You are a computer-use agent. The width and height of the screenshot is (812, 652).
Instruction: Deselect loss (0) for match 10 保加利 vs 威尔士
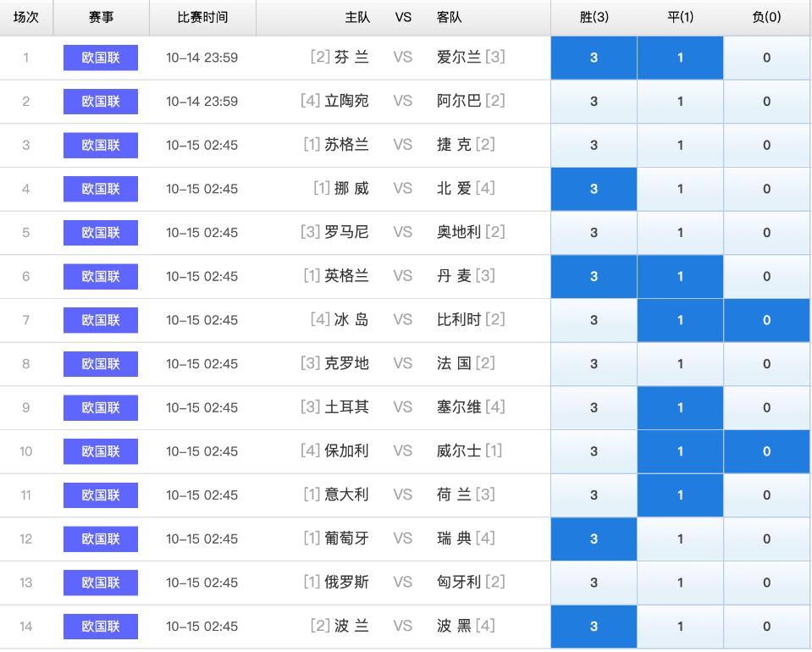pos(766,451)
